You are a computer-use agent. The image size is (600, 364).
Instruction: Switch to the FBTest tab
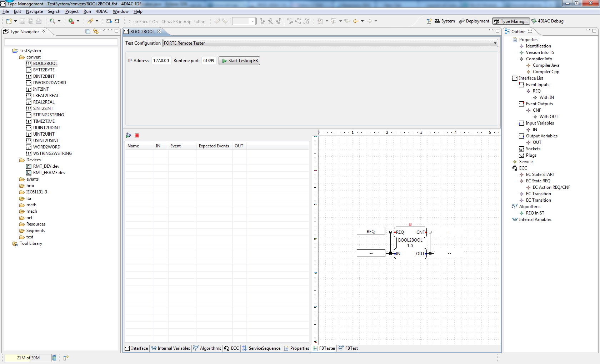pyautogui.click(x=348, y=348)
